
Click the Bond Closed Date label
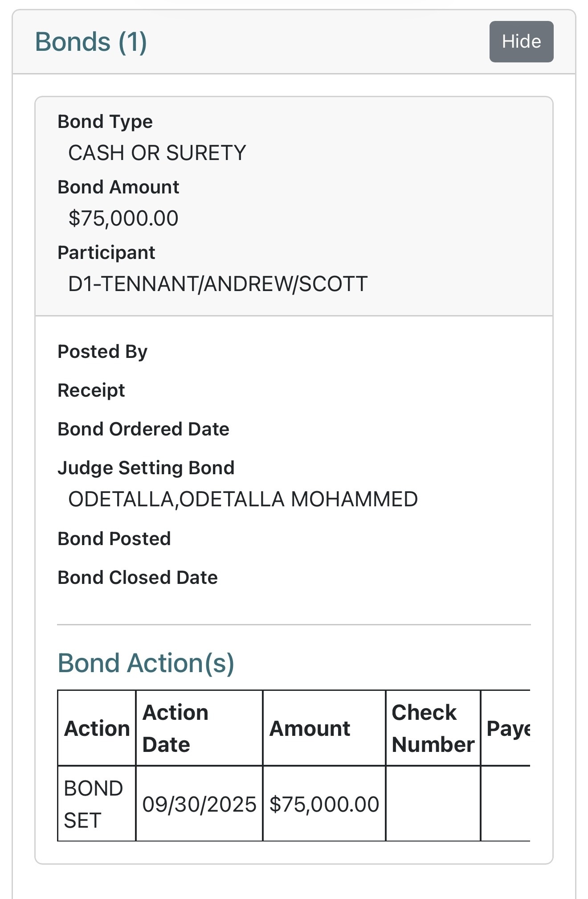pos(138,578)
